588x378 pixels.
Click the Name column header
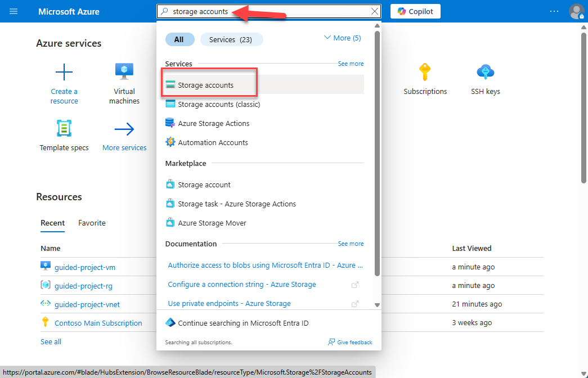(50, 248)
